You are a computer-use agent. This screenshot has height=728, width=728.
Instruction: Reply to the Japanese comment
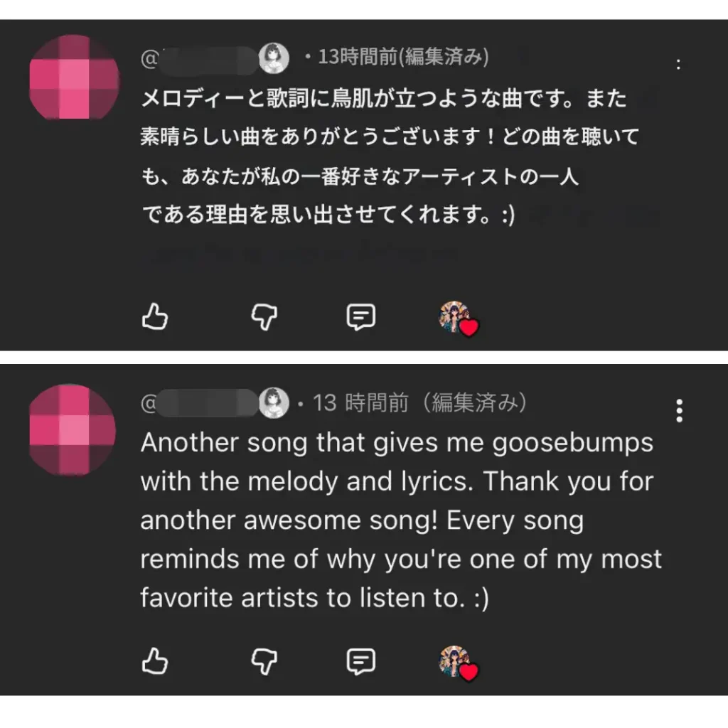tap(360, 317)
